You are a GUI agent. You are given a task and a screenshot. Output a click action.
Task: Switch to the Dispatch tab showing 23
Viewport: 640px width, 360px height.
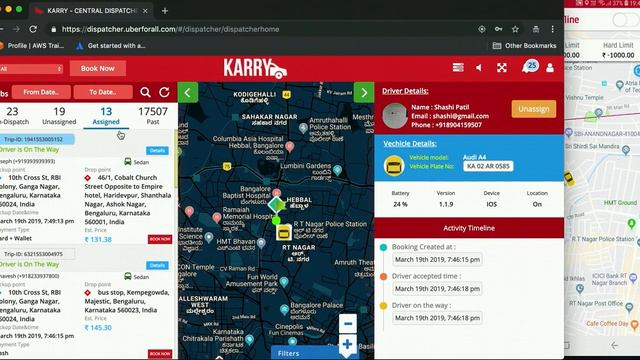(14, 116)
